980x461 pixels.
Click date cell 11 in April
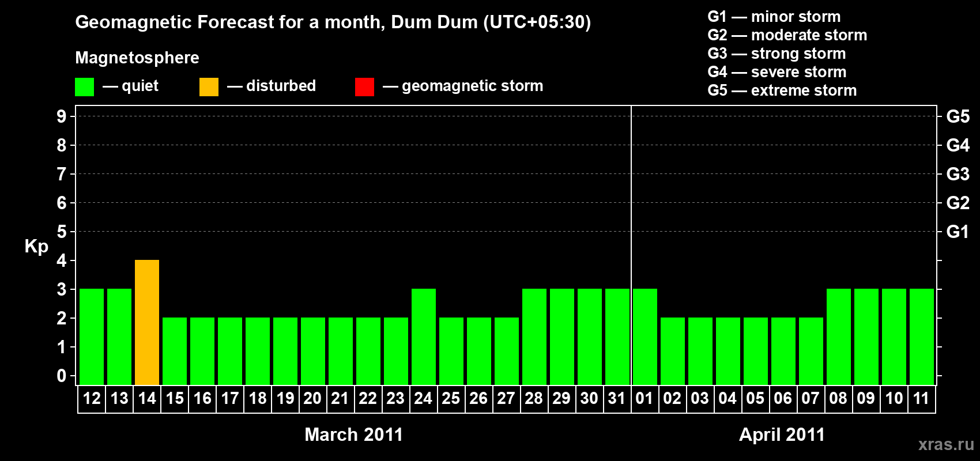922,399
